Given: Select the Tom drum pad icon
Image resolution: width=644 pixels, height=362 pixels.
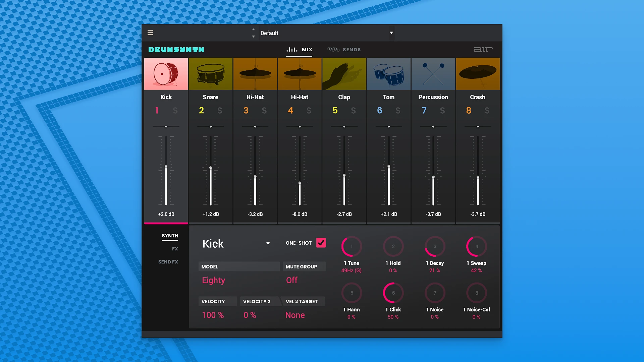Looking at the screenshot, I should pyautogui.click(x=388, y=74).
